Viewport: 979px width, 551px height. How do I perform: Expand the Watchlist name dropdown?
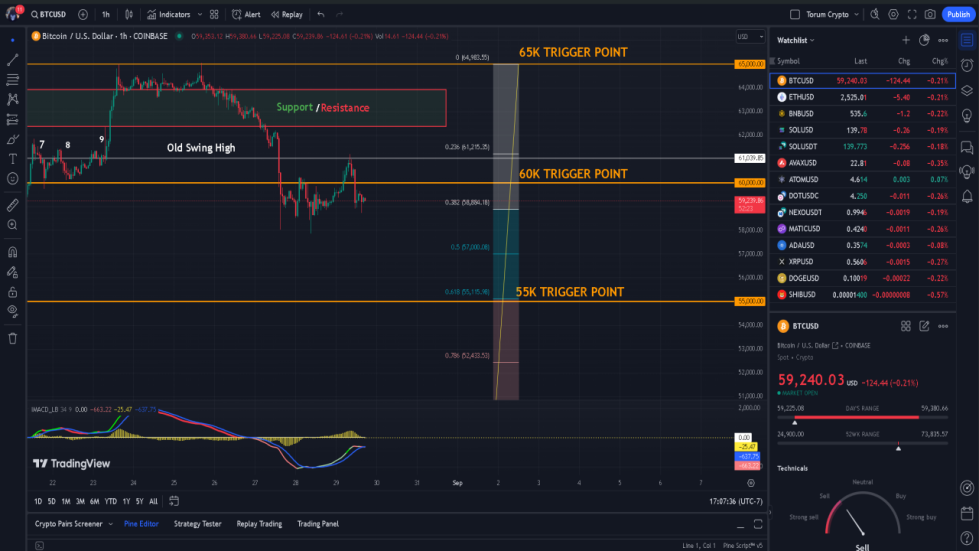click(796, 40)
